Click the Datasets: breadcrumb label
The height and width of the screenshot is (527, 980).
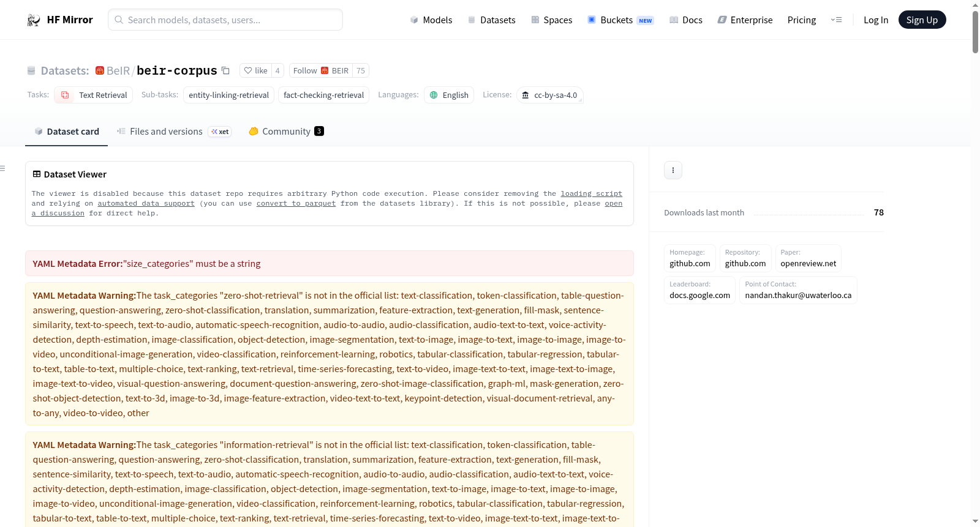tap(65, 70)
